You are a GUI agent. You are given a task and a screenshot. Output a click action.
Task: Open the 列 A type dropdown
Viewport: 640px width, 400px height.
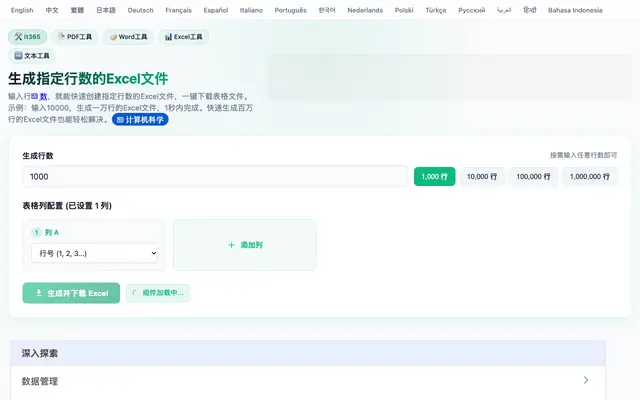(94, 253)
